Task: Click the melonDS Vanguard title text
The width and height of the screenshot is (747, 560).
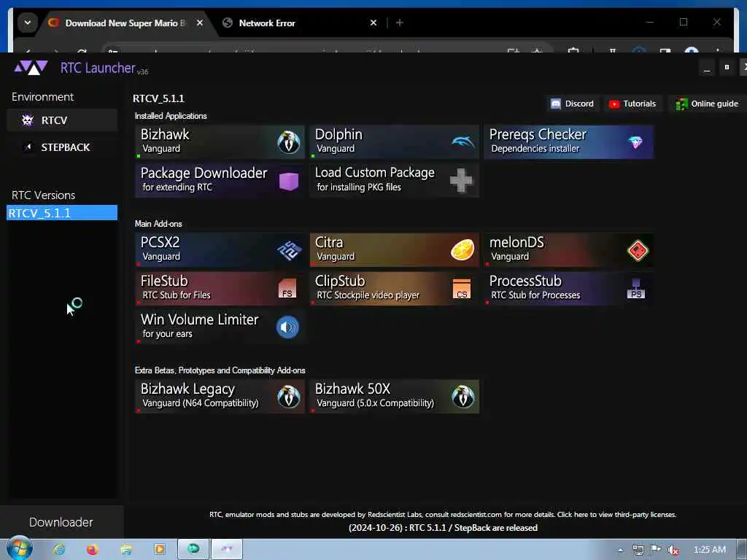Action: tap(516, 242)
